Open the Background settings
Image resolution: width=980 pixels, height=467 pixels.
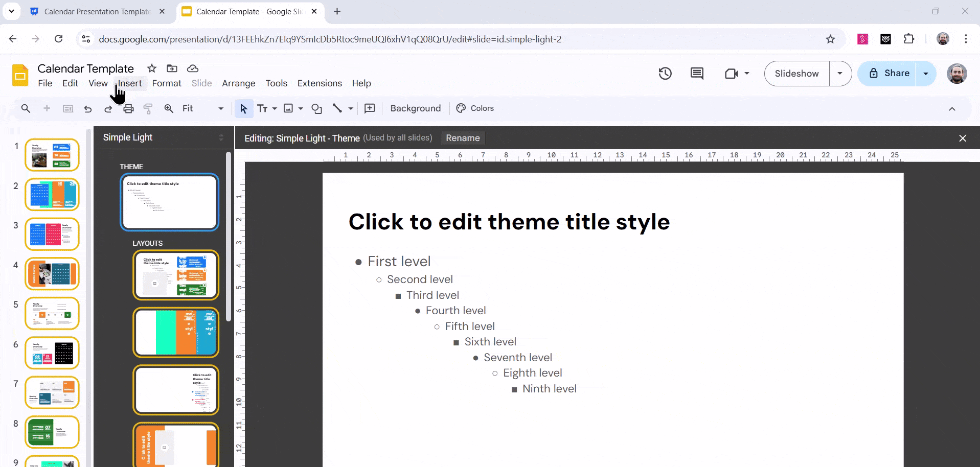pos(415,108)
